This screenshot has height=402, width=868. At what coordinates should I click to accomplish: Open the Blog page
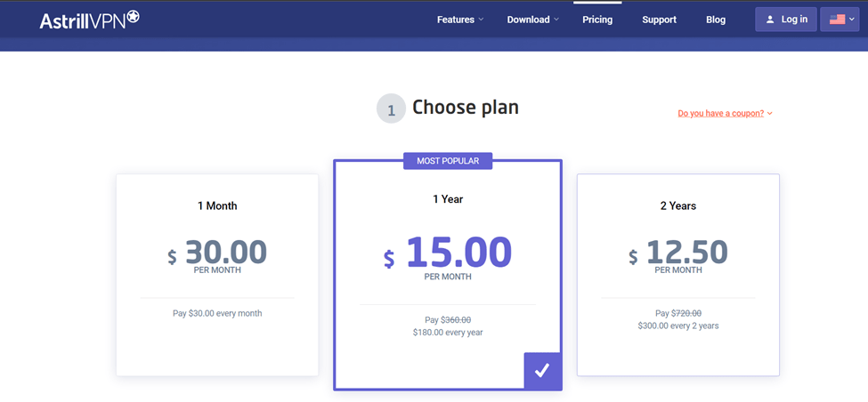pos(716,20)
